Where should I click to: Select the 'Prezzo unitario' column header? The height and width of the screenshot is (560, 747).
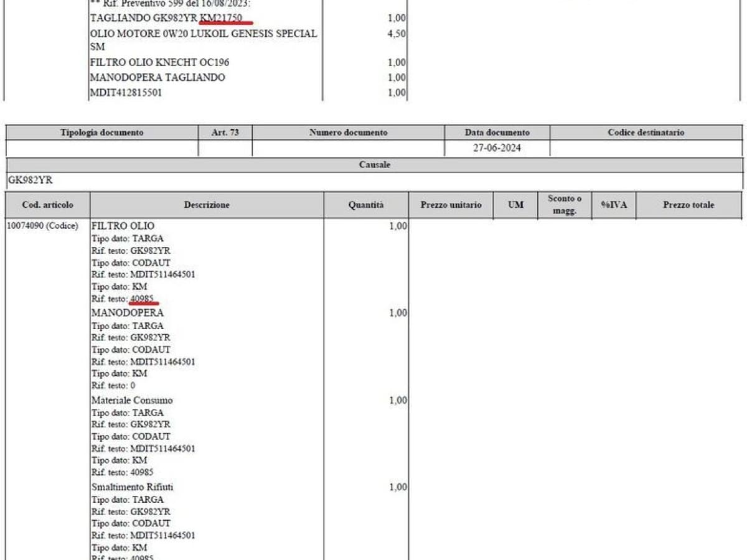click(451, 205)
